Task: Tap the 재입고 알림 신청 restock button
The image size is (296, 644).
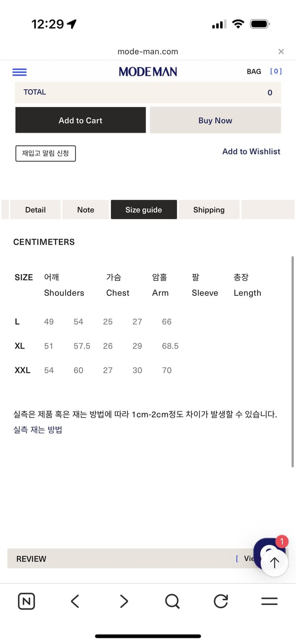Action: click(x=45, y=153)
